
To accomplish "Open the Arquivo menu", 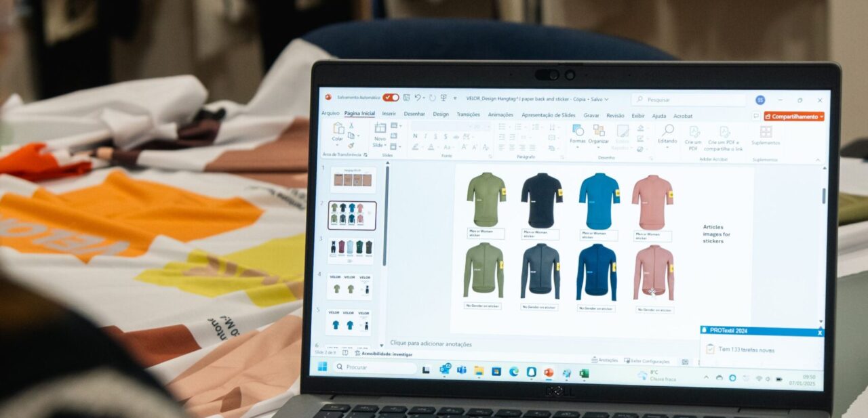I will [330, 114].
